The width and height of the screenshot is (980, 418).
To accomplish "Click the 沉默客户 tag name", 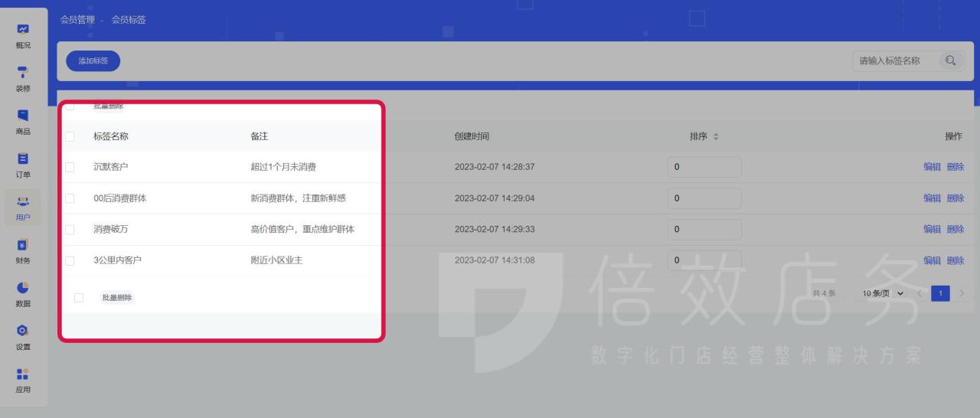I will click(x=113, y=167).
